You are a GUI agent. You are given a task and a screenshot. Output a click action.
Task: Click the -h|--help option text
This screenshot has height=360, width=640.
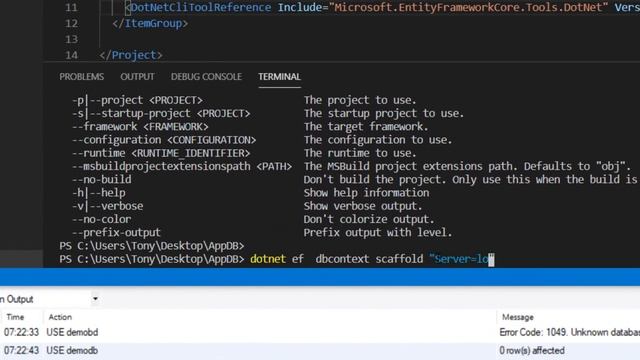[x=99, y=193]
